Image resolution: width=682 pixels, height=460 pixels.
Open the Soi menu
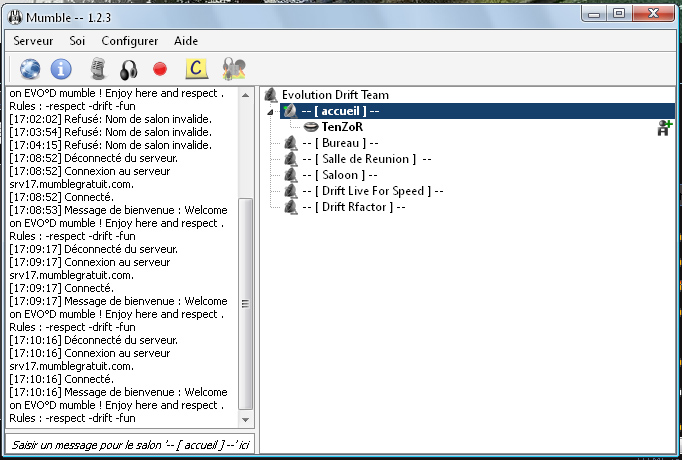pyautogui.click(x=77, y=41)
